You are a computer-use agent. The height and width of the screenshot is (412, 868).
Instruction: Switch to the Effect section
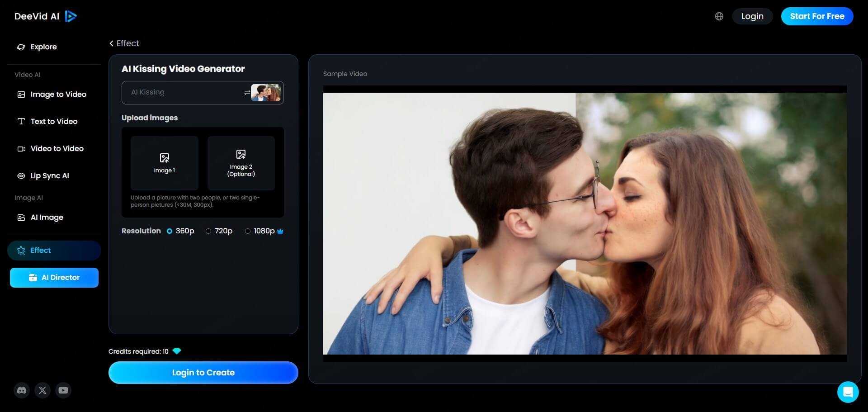[x=54, y=250]
